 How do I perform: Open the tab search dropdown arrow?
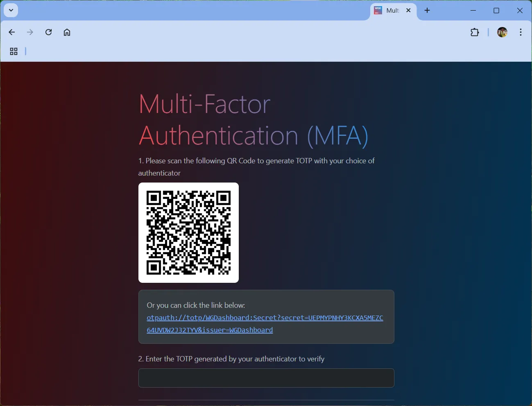click(x=11, y=10)
